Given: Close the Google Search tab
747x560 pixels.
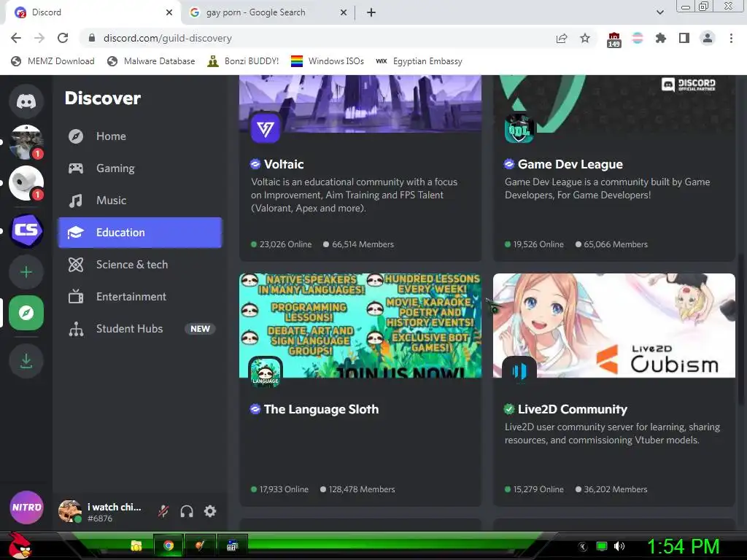Looking at the screenshot, I should coord(344,12).
